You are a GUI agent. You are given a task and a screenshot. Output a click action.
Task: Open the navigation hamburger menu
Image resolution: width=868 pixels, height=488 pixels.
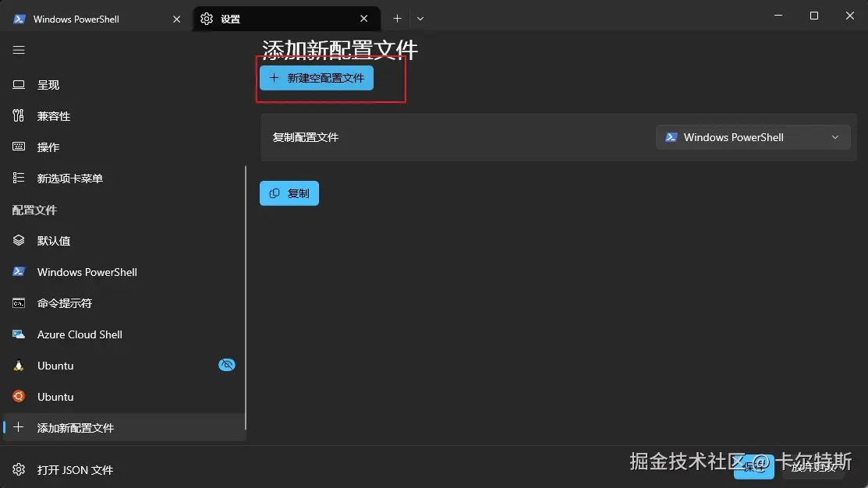(18, 50)
